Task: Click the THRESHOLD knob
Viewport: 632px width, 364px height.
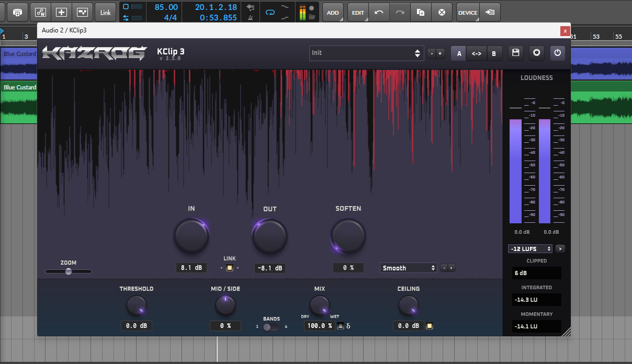Action: 137,305
